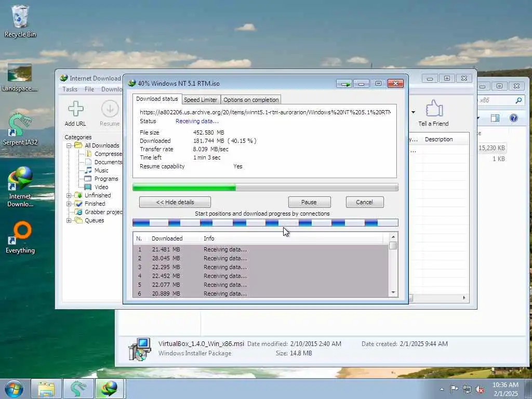Open Explorer help question mark icon
532x399 pixels.
click(x=514, y=118)
